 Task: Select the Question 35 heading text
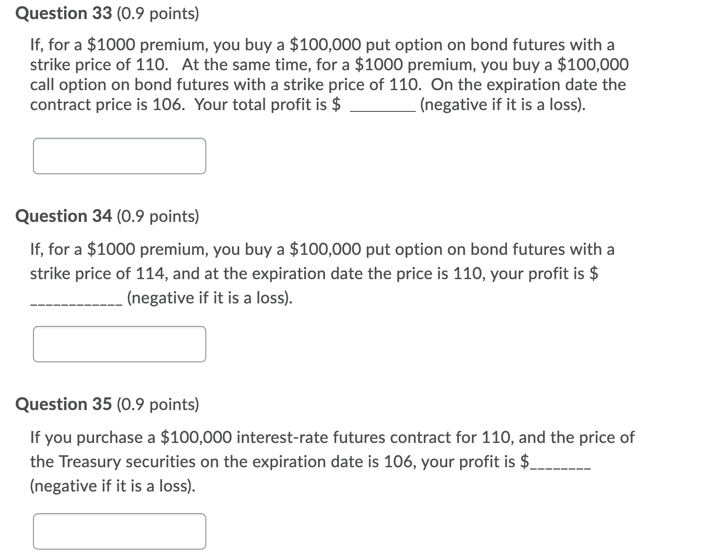tap(64, 404)
